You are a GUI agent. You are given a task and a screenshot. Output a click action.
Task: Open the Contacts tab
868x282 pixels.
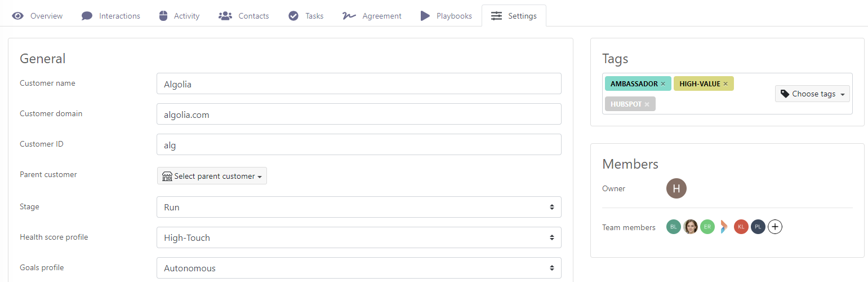pos(243,16)
